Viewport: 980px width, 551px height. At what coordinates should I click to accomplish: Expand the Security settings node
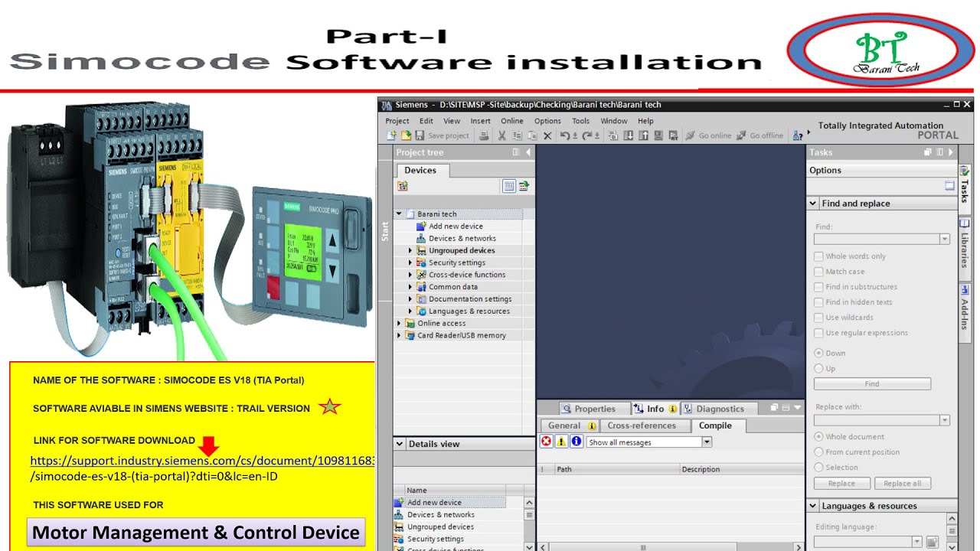pos(410,262)
